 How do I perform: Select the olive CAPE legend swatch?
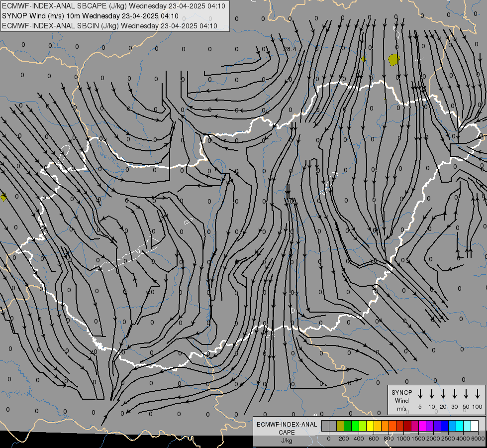coord(340,426)
